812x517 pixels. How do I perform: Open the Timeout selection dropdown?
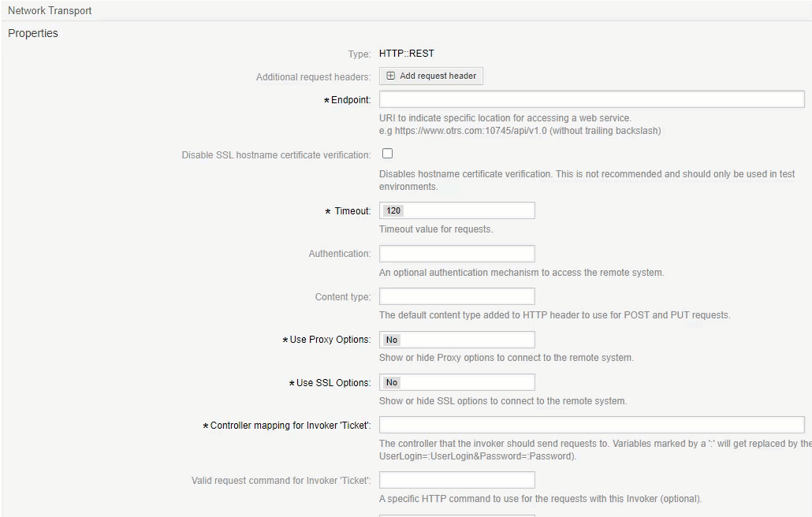pyautogui.click(x=456, y=210)
